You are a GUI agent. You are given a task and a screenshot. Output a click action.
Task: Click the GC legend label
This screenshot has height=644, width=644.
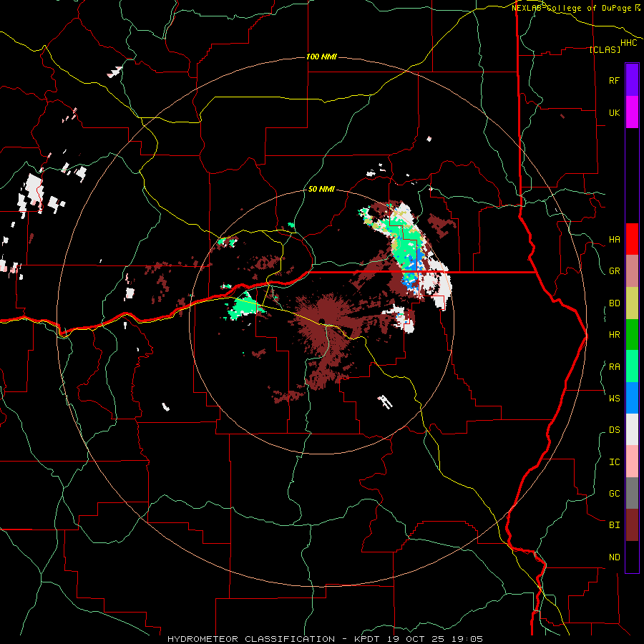pos(614,493)
